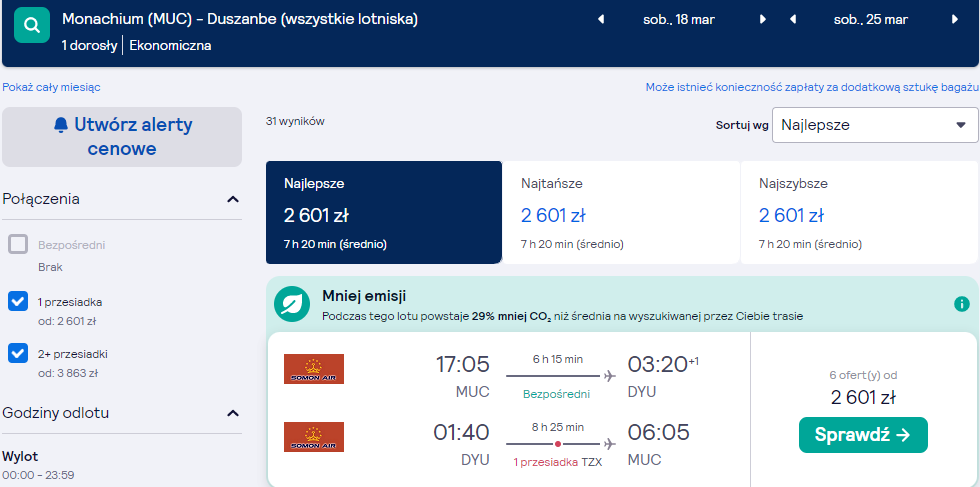This screenshot has width=980, height=487.
Task: Go to next departure date arrow
Action: pos(762,19)
